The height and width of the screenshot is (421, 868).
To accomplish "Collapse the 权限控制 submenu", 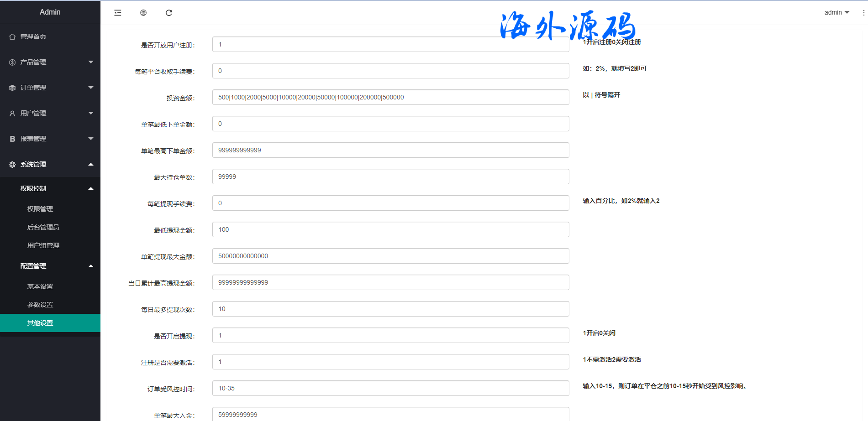I will 90,188.
